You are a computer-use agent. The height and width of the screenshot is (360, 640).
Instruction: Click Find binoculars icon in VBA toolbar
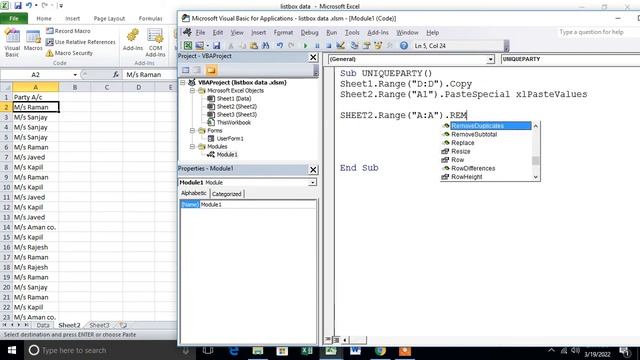[266, 46]
